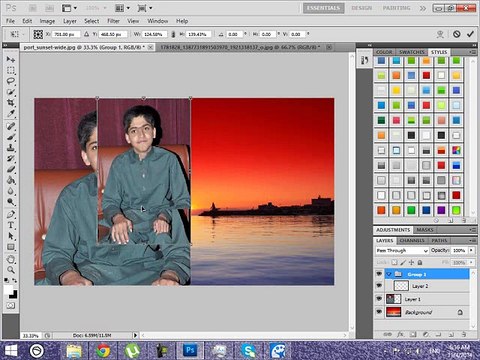This screenshot has height=360, width=480.
Task: Select the Lasso tool
Action: point(11,81)
